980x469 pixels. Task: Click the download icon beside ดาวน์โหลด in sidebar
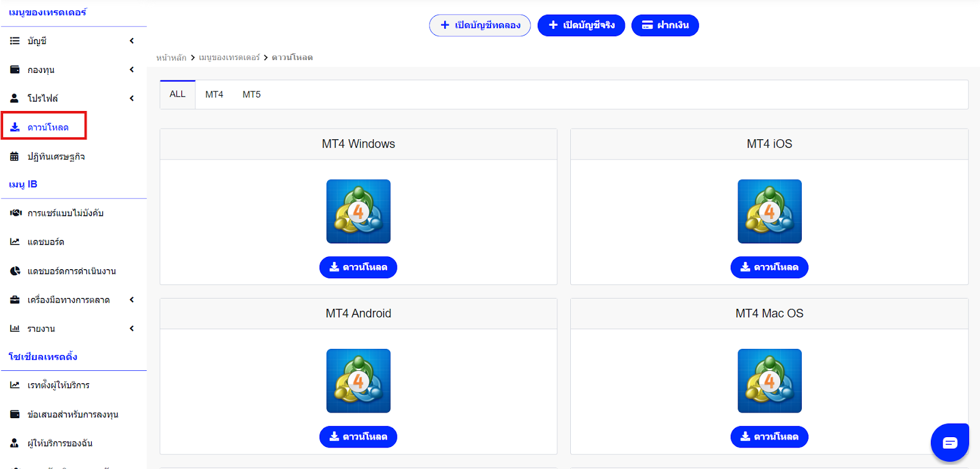pos(15,127)
